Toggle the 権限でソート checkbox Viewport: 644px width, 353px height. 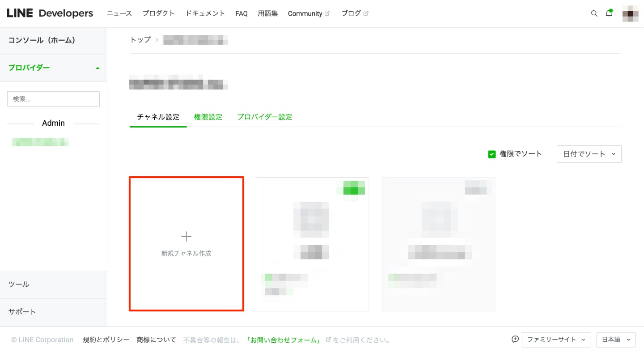click(x=492, y=154)
